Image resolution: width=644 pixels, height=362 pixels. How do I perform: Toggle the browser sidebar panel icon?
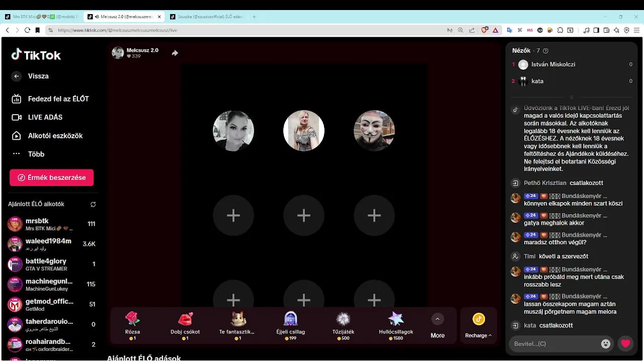(596, 30)
